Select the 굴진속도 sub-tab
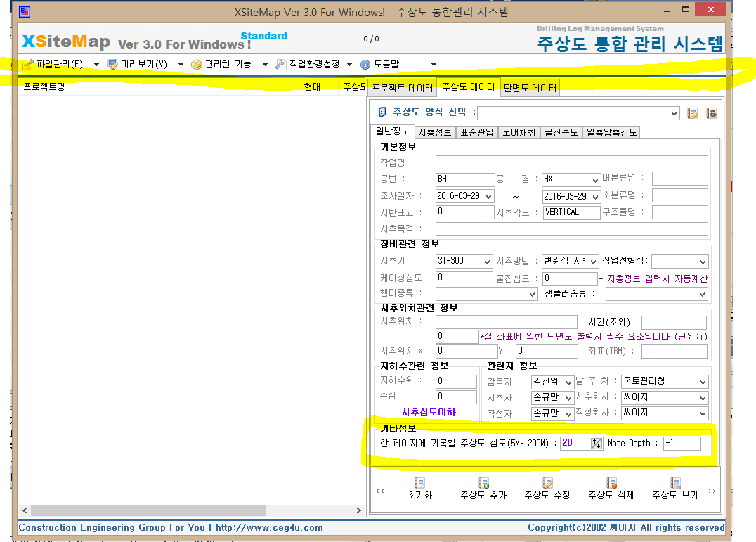This screenshot has width=756, height=542. coord(561,133)
